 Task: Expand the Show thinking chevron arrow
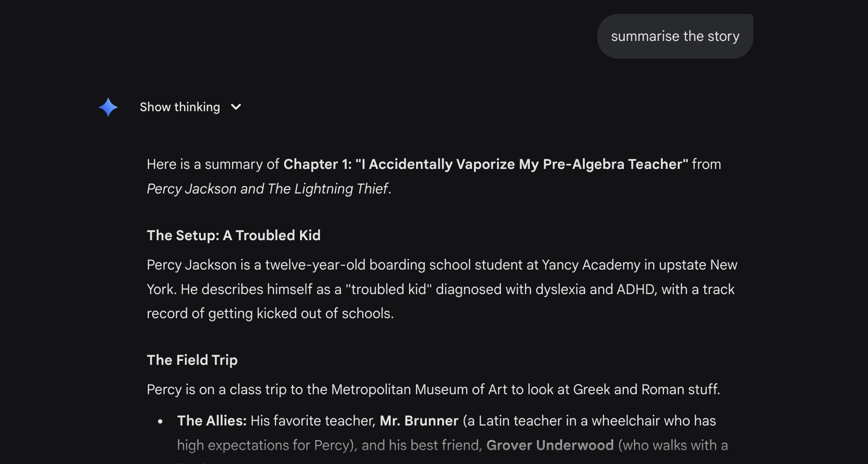point(236,107)
